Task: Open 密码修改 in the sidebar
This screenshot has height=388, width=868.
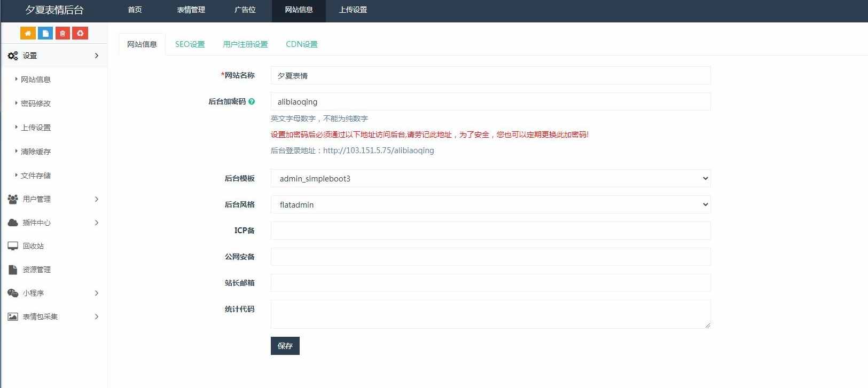Action: [36, 104]
